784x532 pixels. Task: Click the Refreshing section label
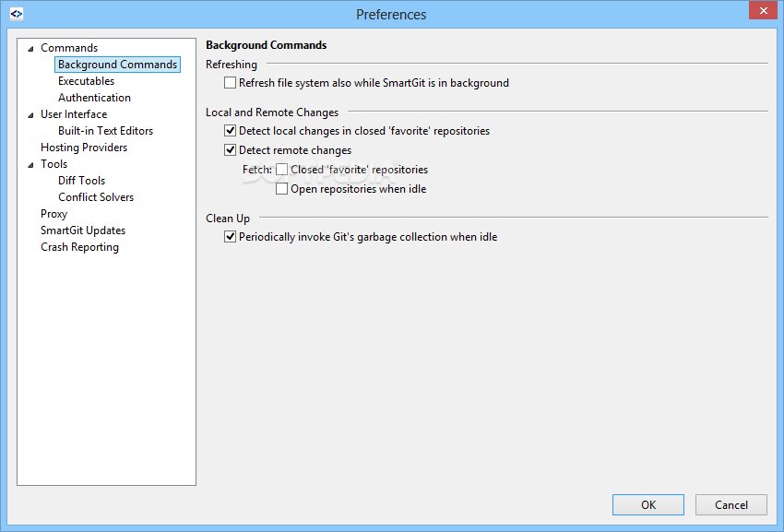(x=232, y=64)
